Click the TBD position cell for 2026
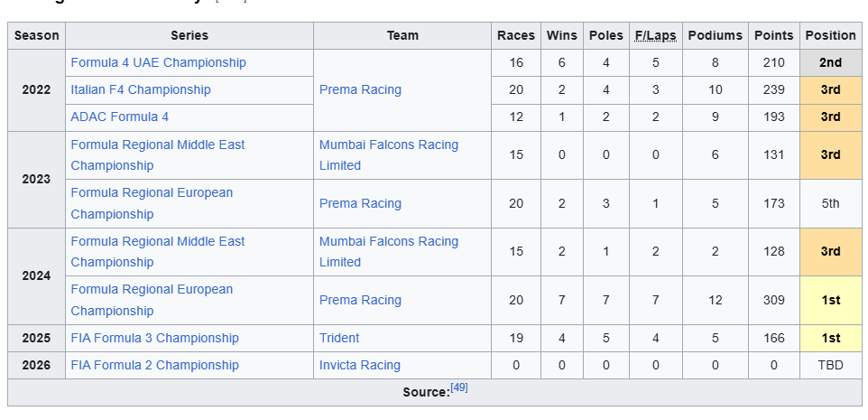868x420 pixels. pos(830,365)
